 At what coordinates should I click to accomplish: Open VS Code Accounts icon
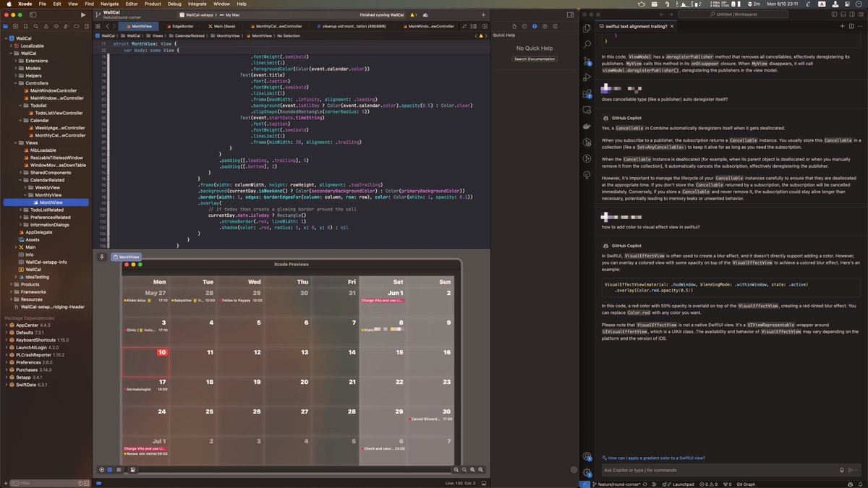click(587, 455)
